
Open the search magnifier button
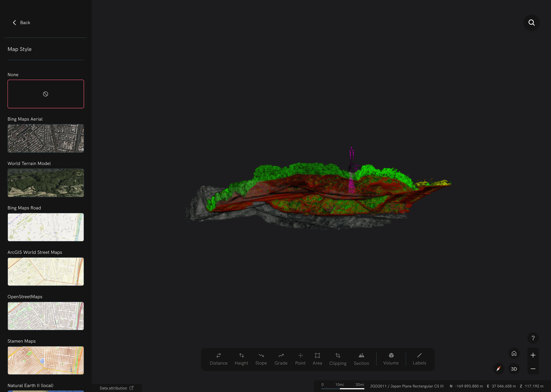pyautogui.click(x=531, y=23)
